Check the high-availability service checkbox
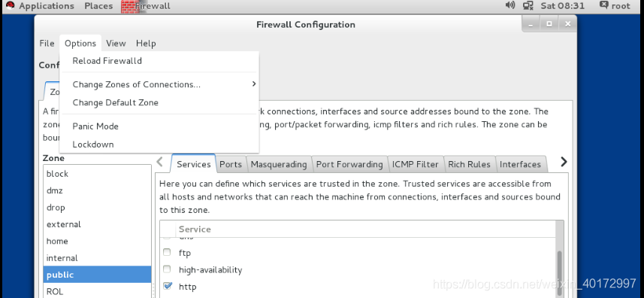 coord(167,269)
